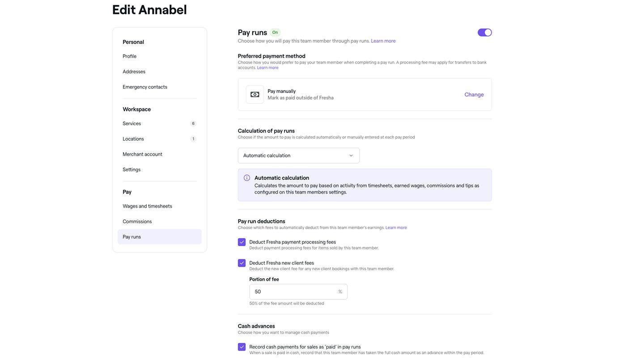Turn off the Pay runs toggle switch
Screen dimensions: 644x358
coord(485,32)
